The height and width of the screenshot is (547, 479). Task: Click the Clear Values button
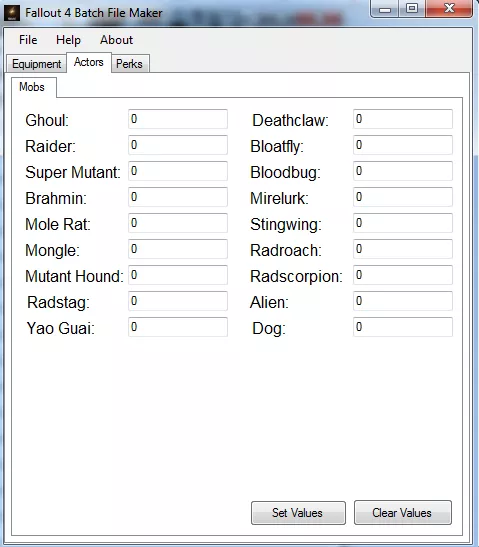403,513
